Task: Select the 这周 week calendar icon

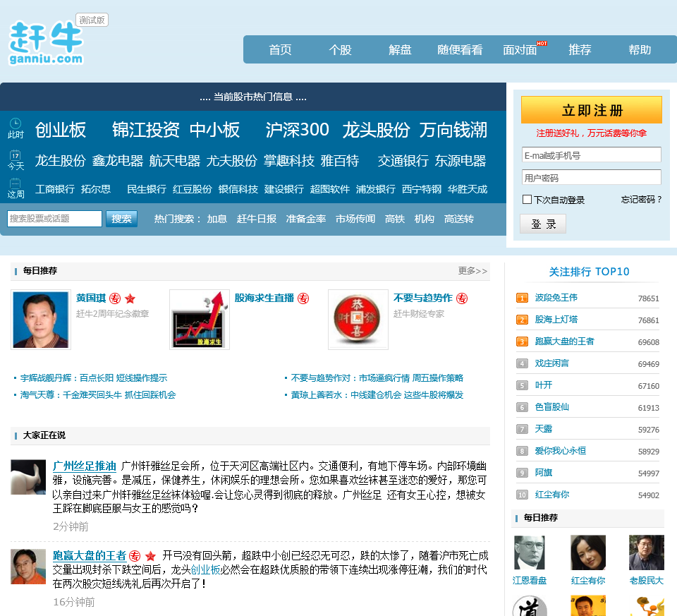Action: 16,183
